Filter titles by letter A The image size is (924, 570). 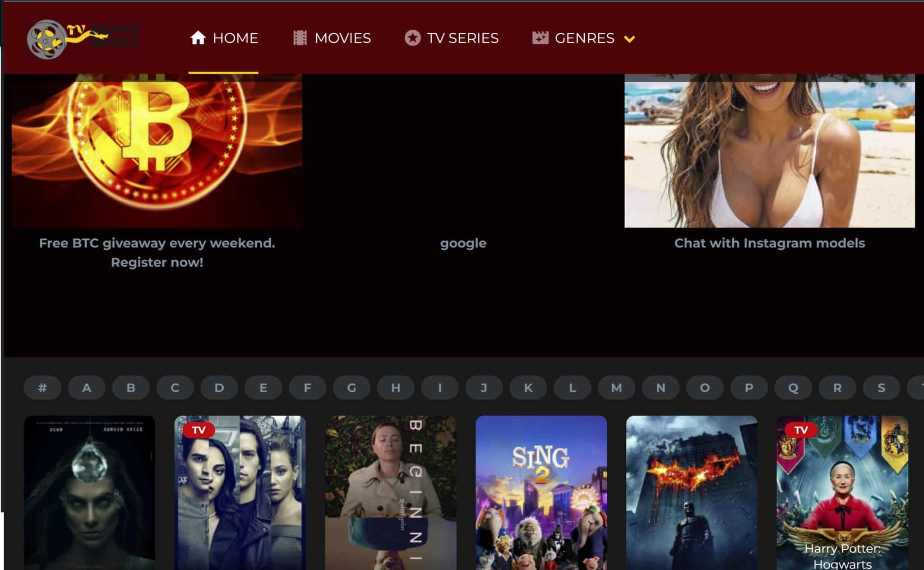[x=87, y=388]
